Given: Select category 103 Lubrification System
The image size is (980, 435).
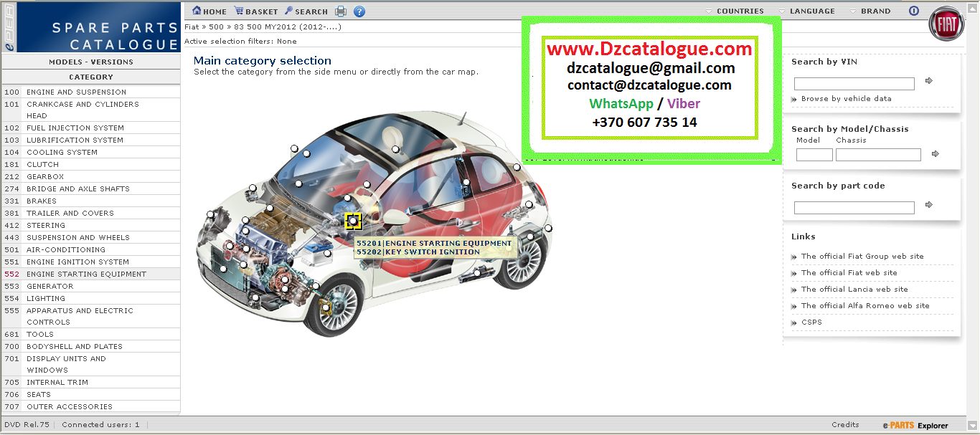Looking at the screenshot, I should [91, 140].
